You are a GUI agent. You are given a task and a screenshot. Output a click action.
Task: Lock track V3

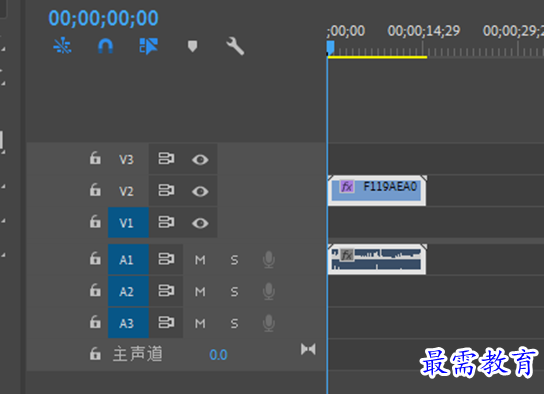pos(95,158)
